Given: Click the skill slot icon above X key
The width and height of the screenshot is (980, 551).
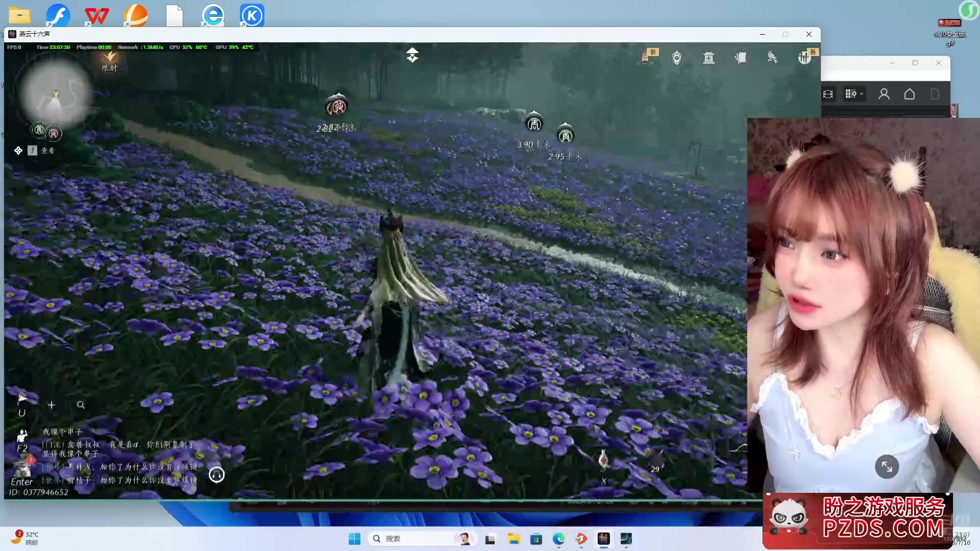Looking at the screenshot, I should click(x=604, y=460).
